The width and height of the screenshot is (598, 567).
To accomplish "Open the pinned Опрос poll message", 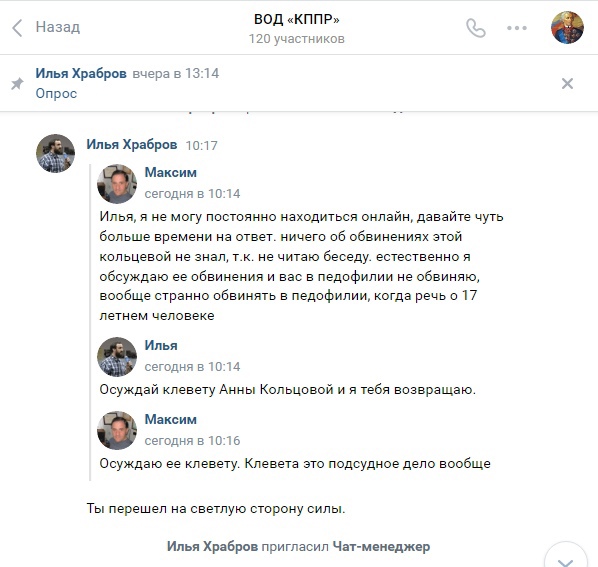I will pyautogui.click(x=56, y=93).
